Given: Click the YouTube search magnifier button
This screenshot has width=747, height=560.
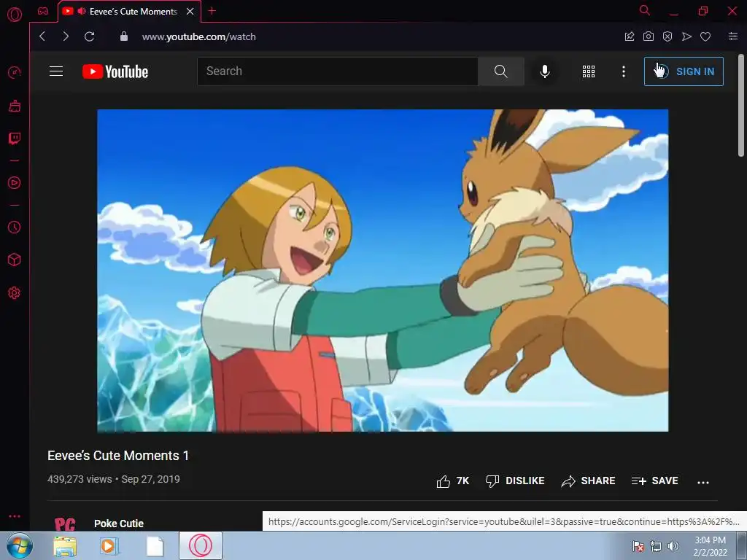Looking at the screenshot, I should (500, 71).
